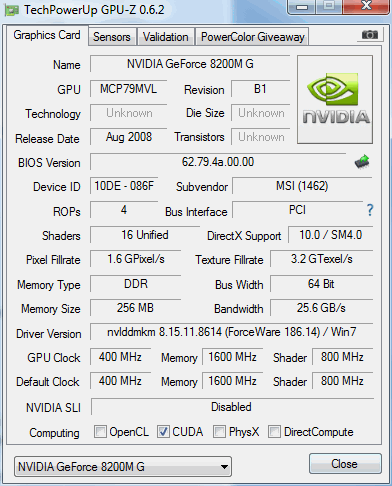The height and width of the screenshot is (486, 392).
Task: Click the DirectX Support value 10.0 / SM4.0
Action: click(331, 235)
